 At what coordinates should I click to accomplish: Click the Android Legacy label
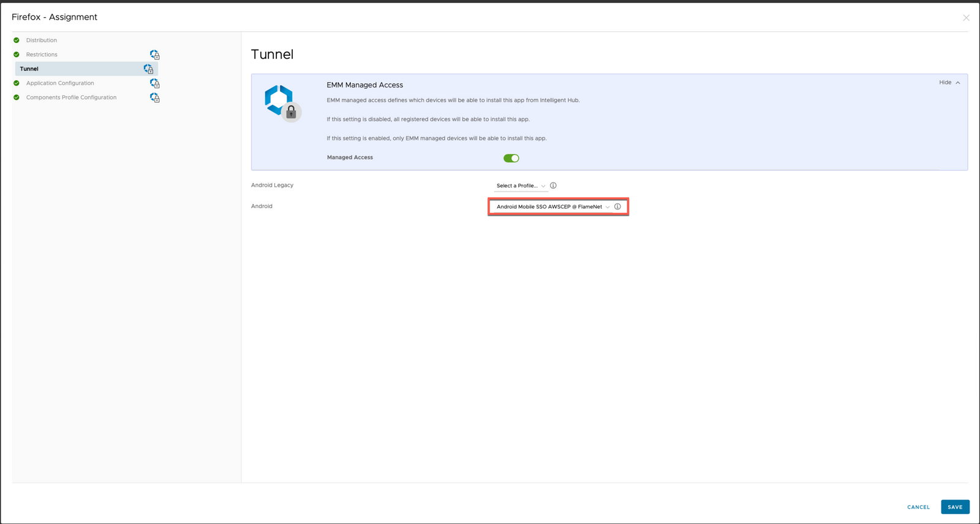tap(272, 185)
